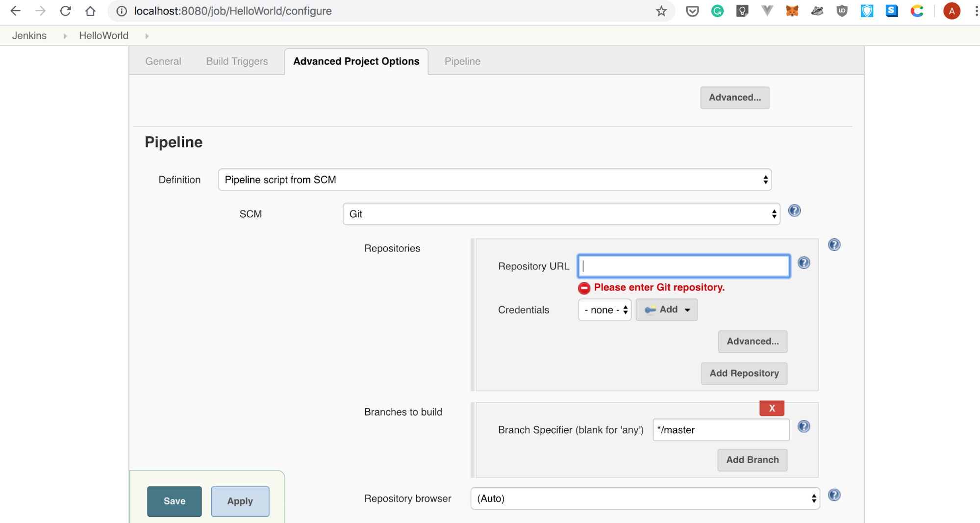
Task: Open help for SCM field
Action: pyautogui.click(x=794, y=210)
